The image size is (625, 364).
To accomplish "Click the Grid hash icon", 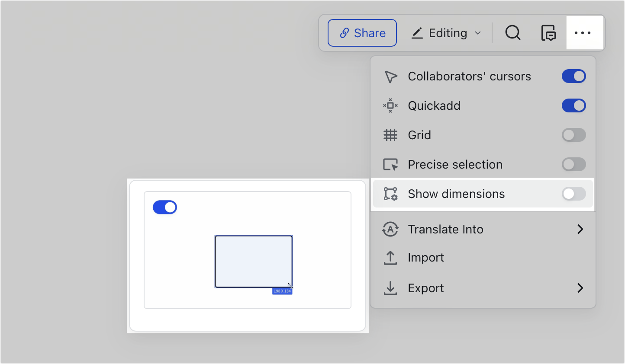I will pos(390,135).
